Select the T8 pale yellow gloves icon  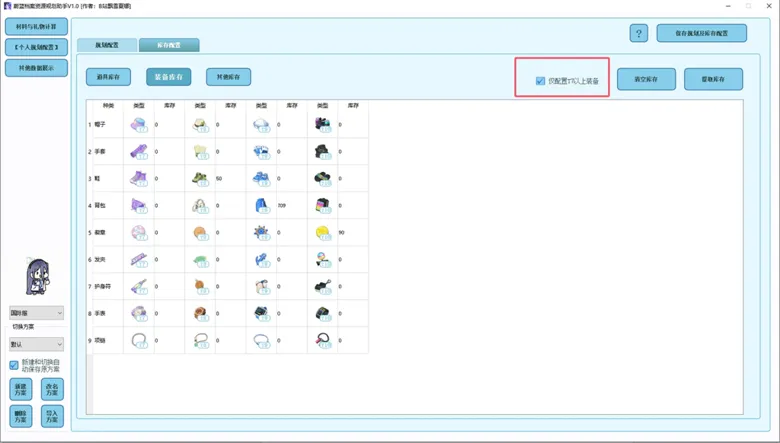(200, 151)
